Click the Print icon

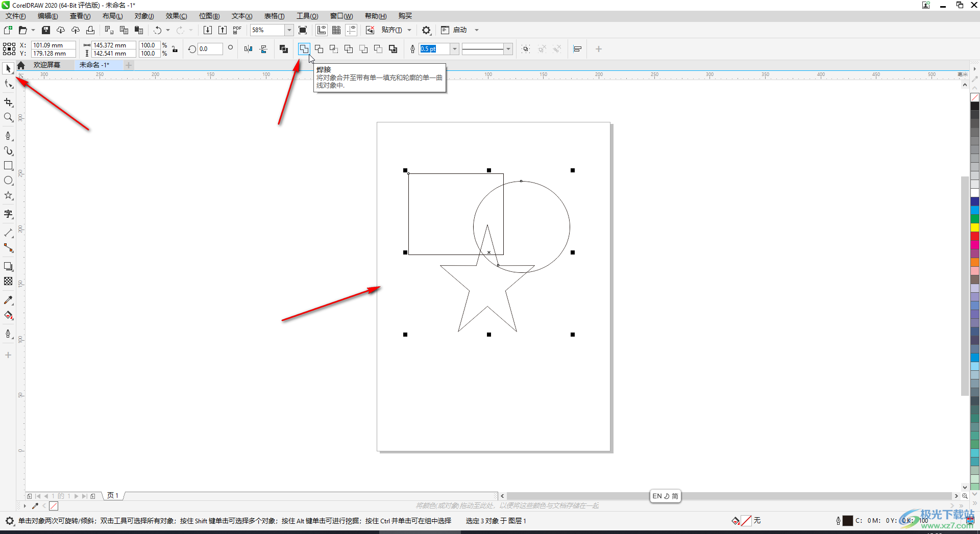point(90,30)
